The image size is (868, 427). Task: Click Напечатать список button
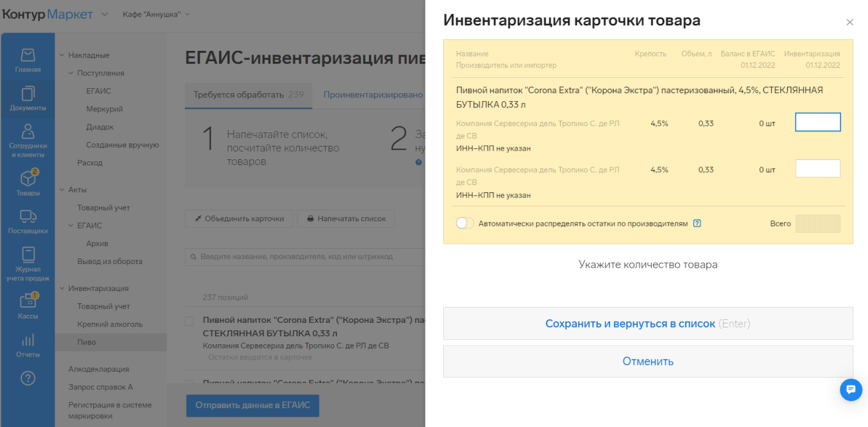(346, 219)
